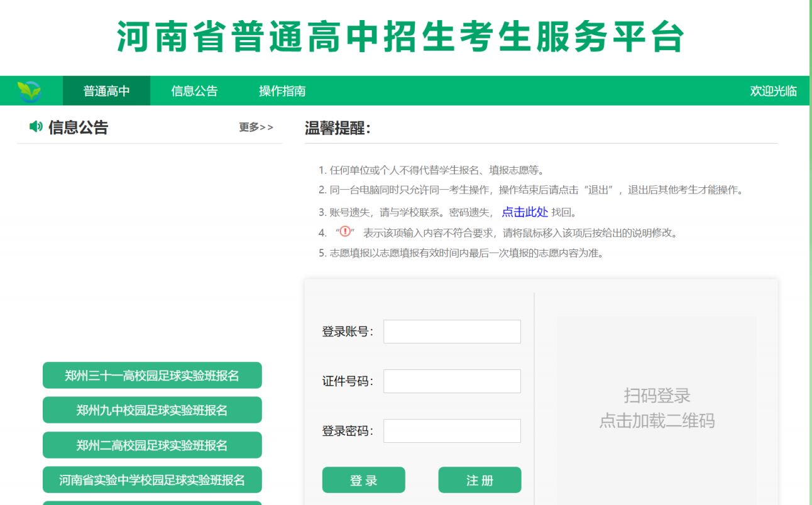Focus the 登录密码 input field
812x505 pixels.
(452, 431)
